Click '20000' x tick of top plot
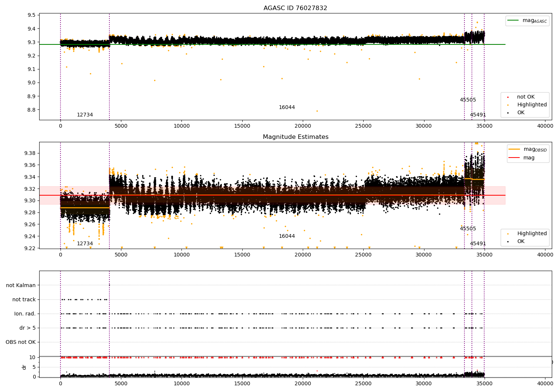Viewport: 560px width, 392px height. click(x=303, y=126)
